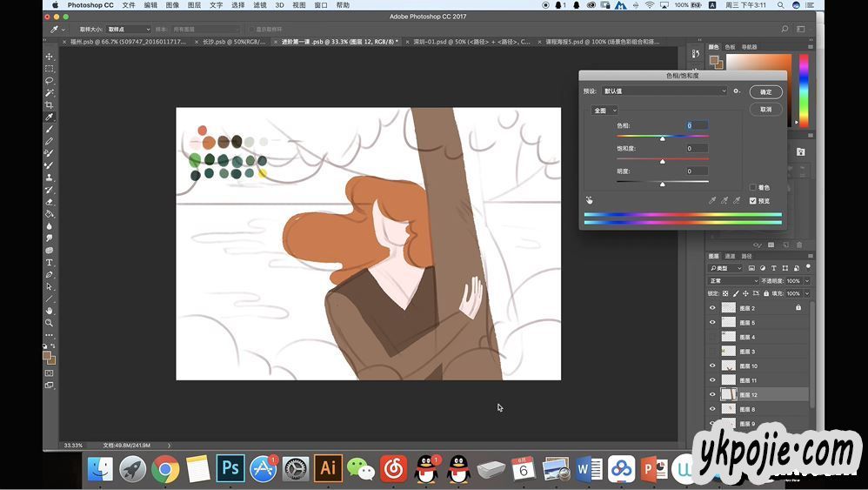Open the 滤镜 menu in menu bar
Screen dimensions: 868x490
click(259, 5)
